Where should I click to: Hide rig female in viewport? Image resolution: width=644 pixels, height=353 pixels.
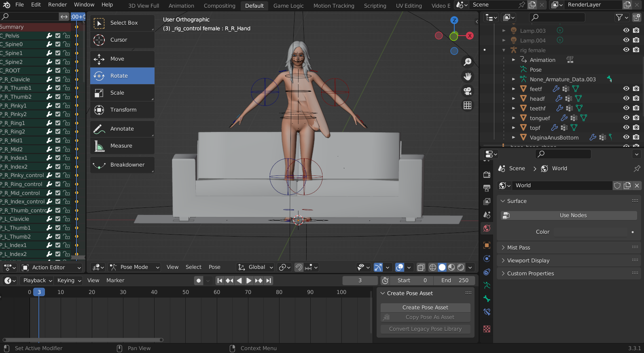click(626, 50)
